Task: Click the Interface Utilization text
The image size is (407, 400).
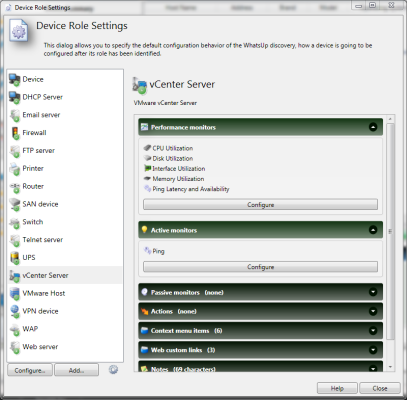Action: pos(179,169)
